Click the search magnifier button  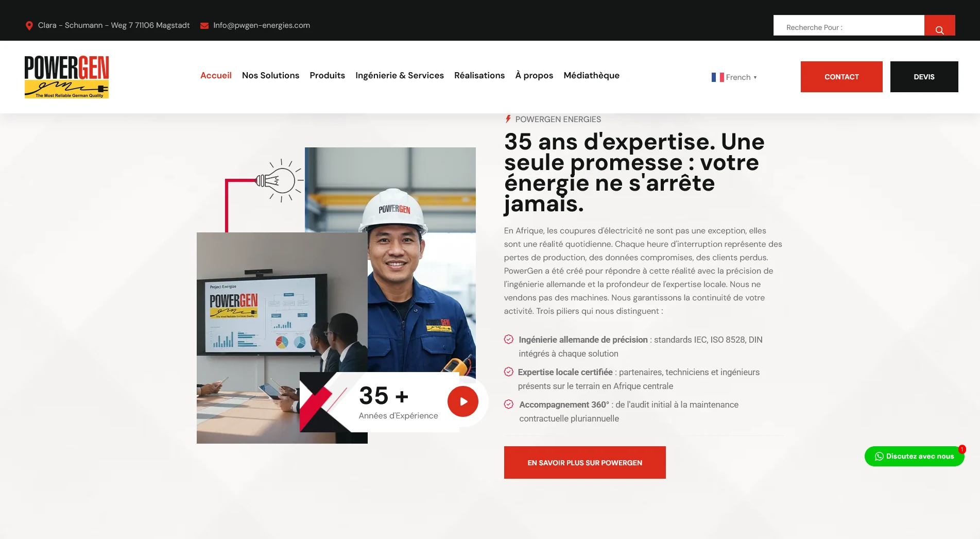coord(939,26)
